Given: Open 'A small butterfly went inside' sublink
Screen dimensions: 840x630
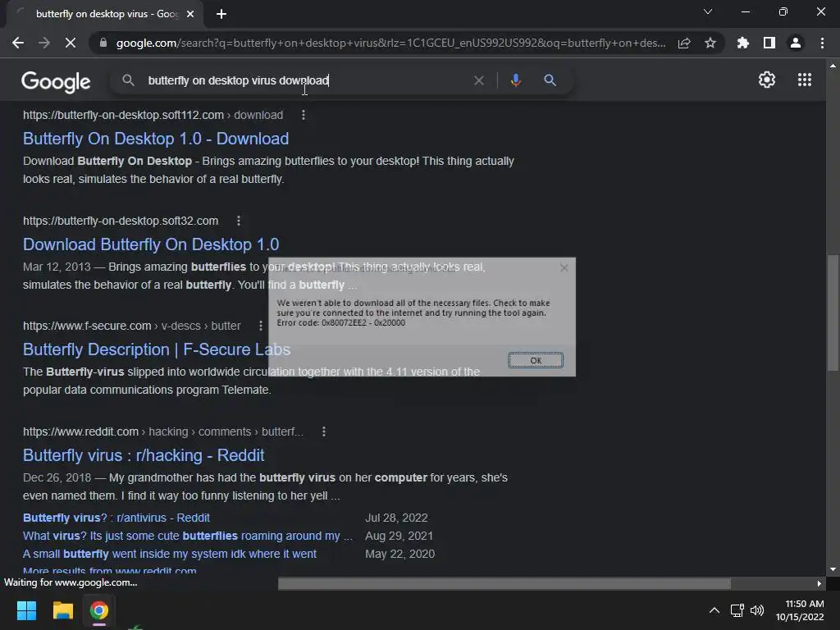Looking at the screenshot, I should pyautogui.click(x=169, y=554).
